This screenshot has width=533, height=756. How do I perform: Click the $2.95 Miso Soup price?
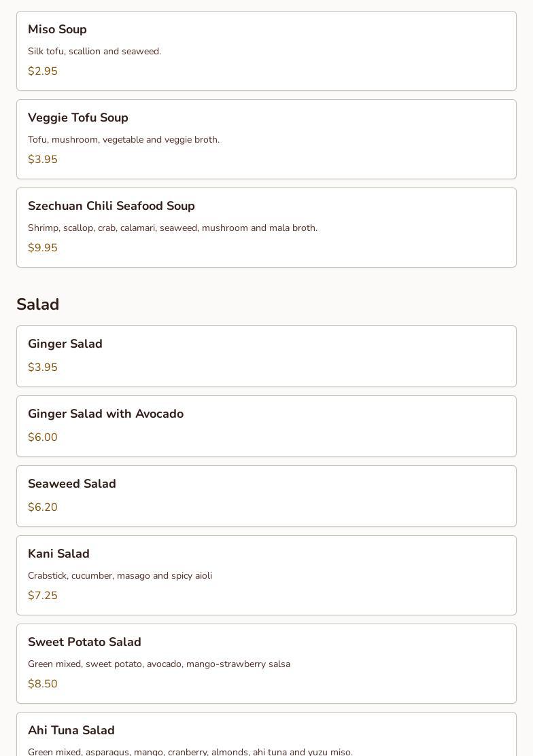click(x=42, y=71)
